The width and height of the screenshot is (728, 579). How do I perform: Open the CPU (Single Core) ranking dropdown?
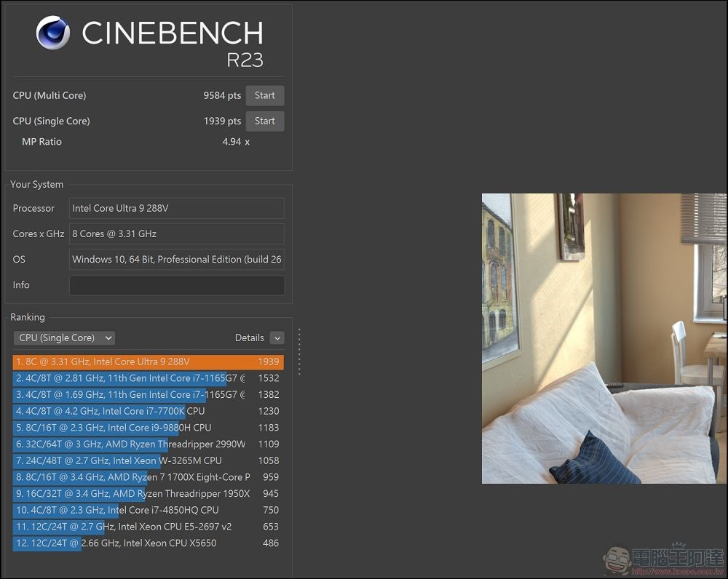coord(64,338)
